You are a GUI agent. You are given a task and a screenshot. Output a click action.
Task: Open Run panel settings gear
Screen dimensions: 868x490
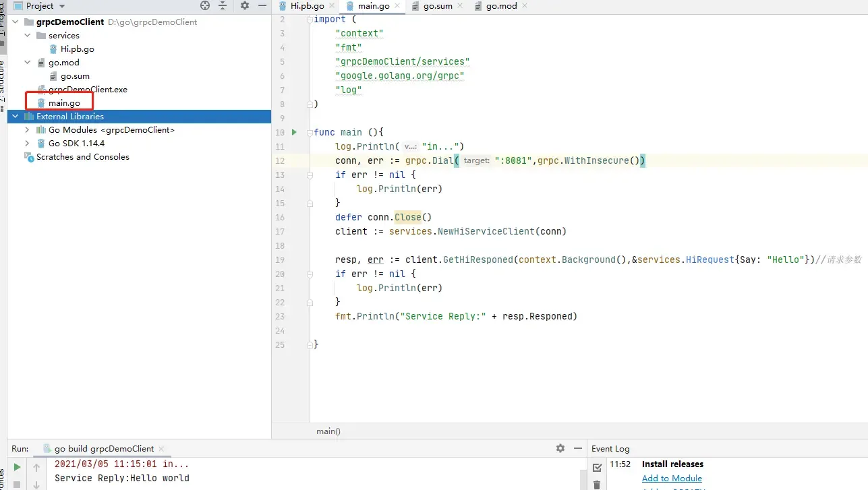tap(560, 448)
